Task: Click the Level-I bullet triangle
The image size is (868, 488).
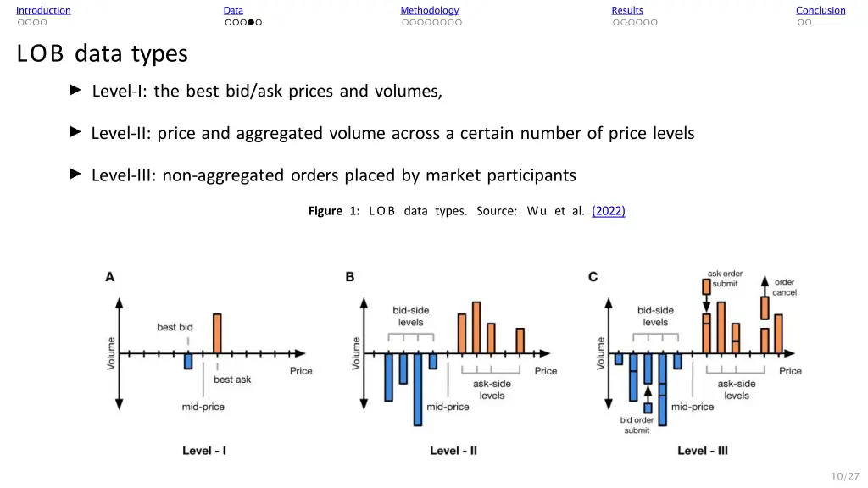Action: point(75,90)
